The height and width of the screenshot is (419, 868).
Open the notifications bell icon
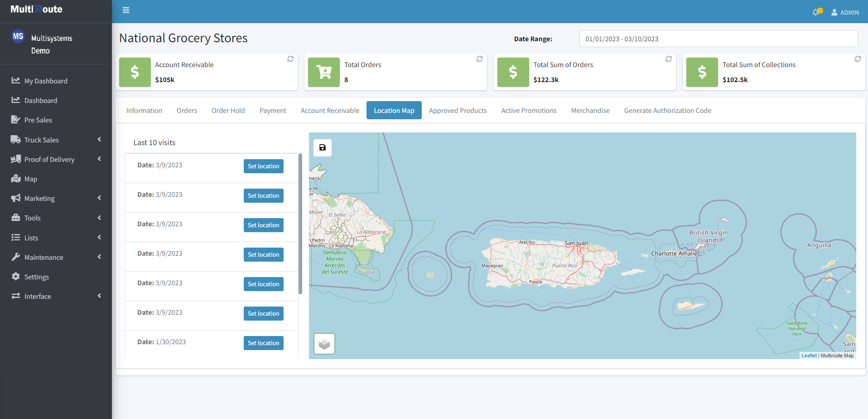816,12
